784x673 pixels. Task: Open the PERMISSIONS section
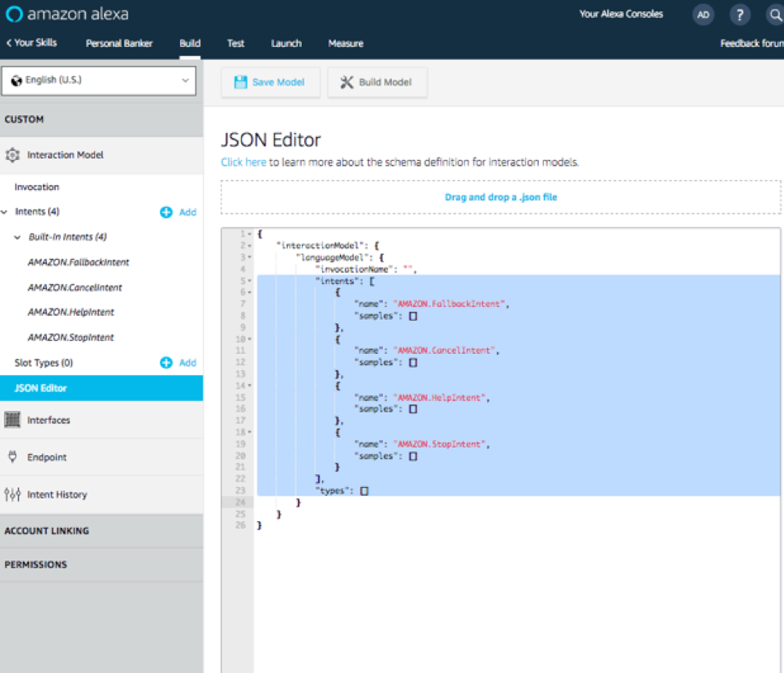(101, 564)
